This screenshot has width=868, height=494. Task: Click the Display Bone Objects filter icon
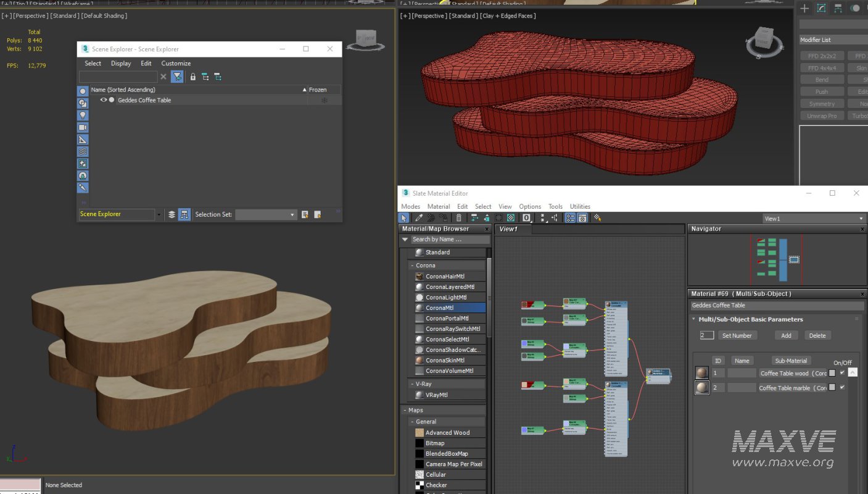tap(83, 187)
